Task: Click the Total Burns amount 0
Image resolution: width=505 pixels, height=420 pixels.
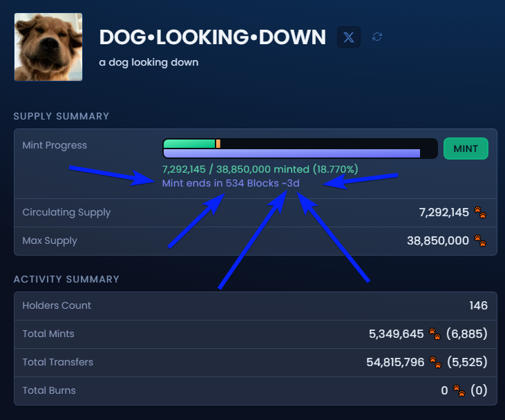Action: (444, 391)
